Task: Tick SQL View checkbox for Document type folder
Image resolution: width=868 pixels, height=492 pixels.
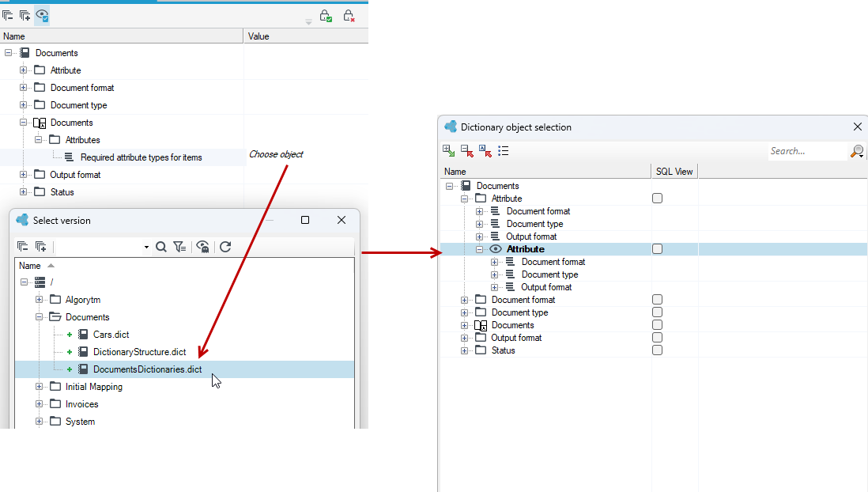Action: pos(657,312)
